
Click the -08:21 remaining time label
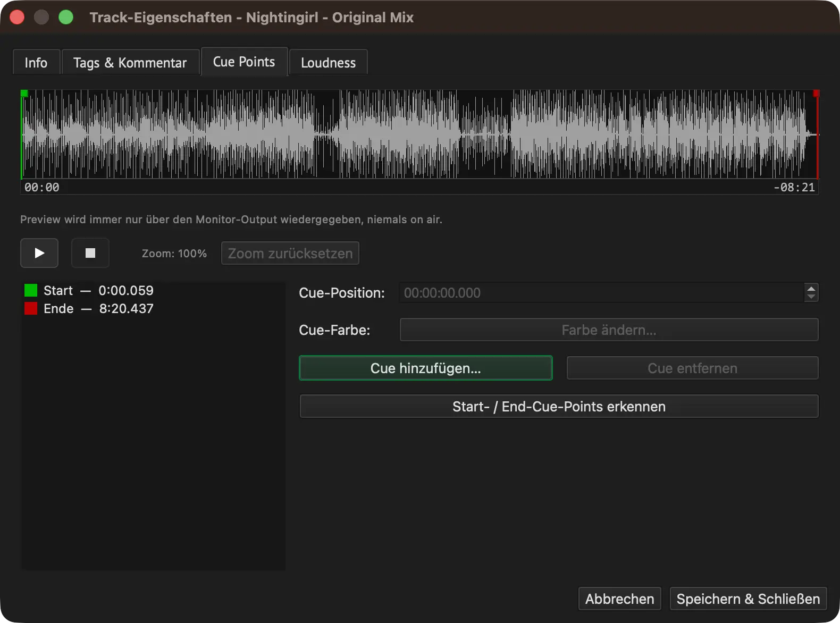tap(794, 187)
